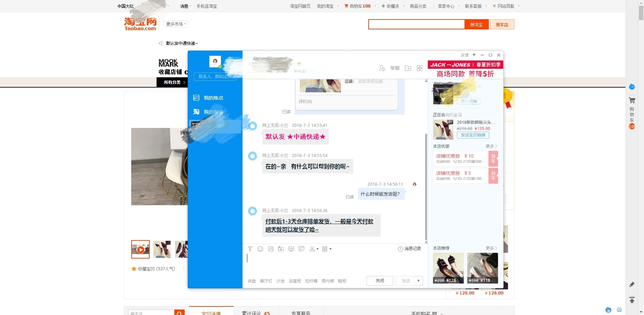Click 更多 next to 本店推荐

click(x=491, y=248)
